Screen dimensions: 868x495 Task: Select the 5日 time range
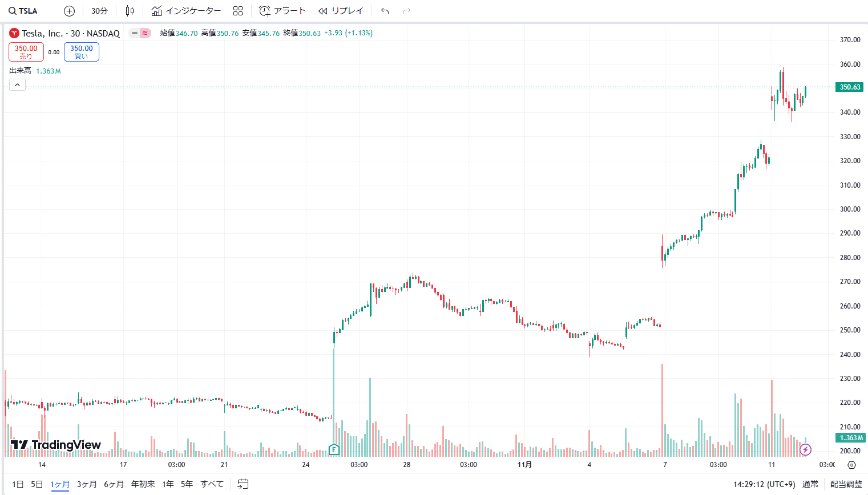[x=37, y=484]
